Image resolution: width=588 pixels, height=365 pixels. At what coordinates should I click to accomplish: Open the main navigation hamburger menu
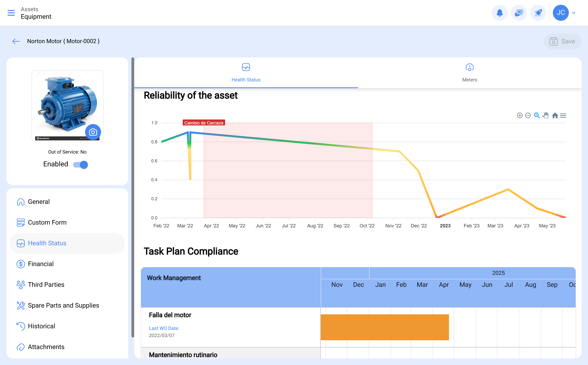pos(11,13)
